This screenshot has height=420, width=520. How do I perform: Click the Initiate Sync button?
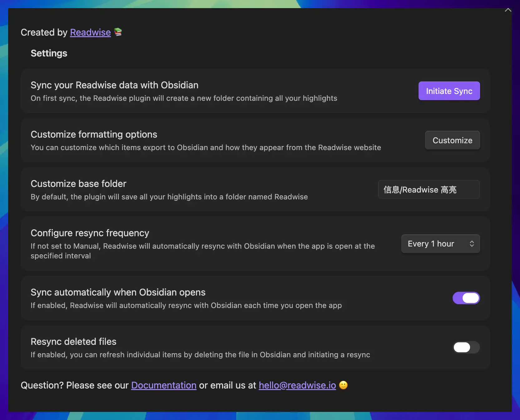449,91
